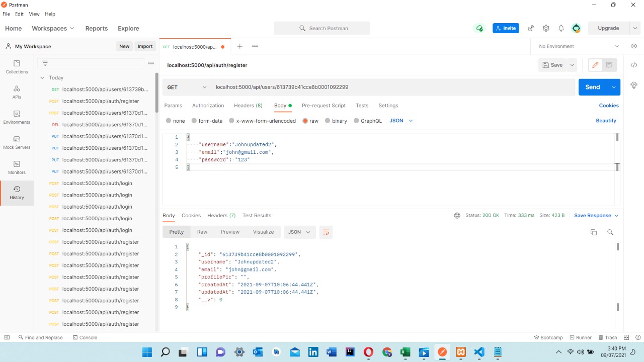Click the Import button
The image size is (644, 362).
[145, 46]
